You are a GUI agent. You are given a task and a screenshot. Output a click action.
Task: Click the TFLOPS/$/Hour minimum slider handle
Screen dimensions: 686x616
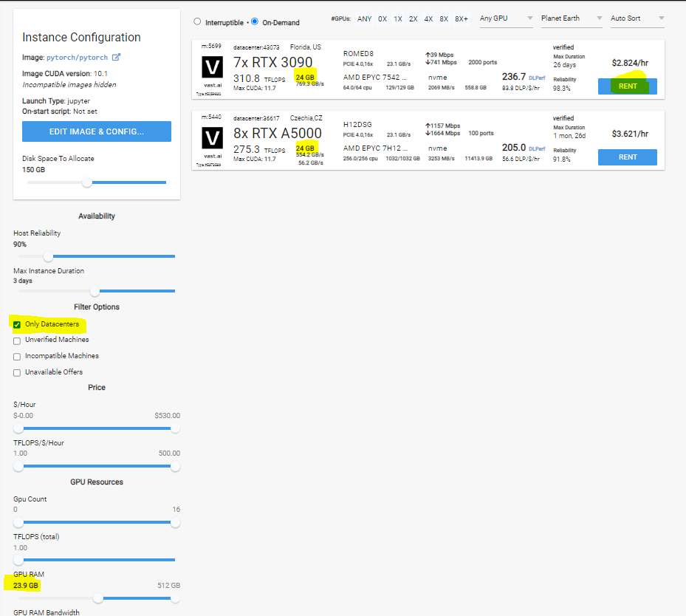(x=18, y=466)
